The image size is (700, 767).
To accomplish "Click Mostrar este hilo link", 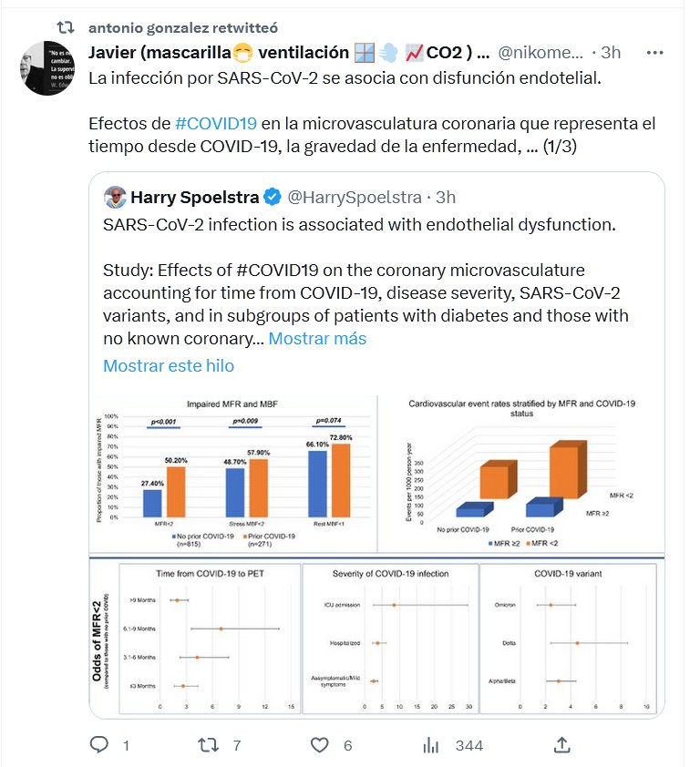I will click(x=169, y=365).
